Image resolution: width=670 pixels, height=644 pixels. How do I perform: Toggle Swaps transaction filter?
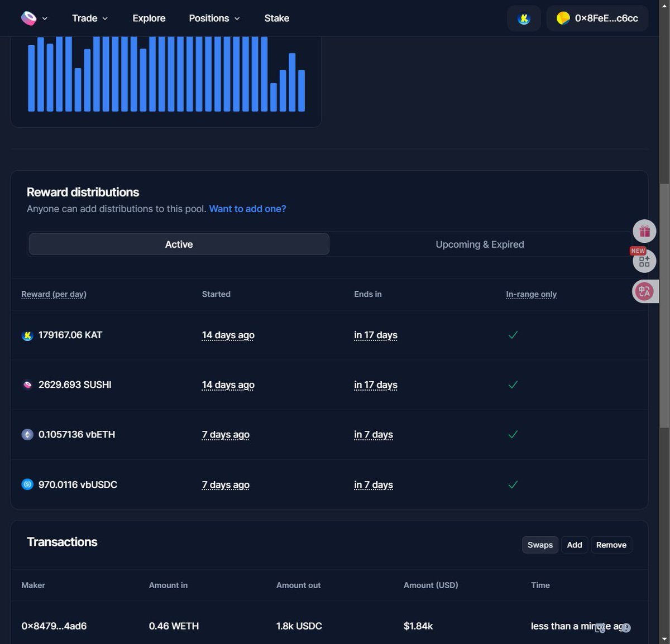(x=540, y=545)
